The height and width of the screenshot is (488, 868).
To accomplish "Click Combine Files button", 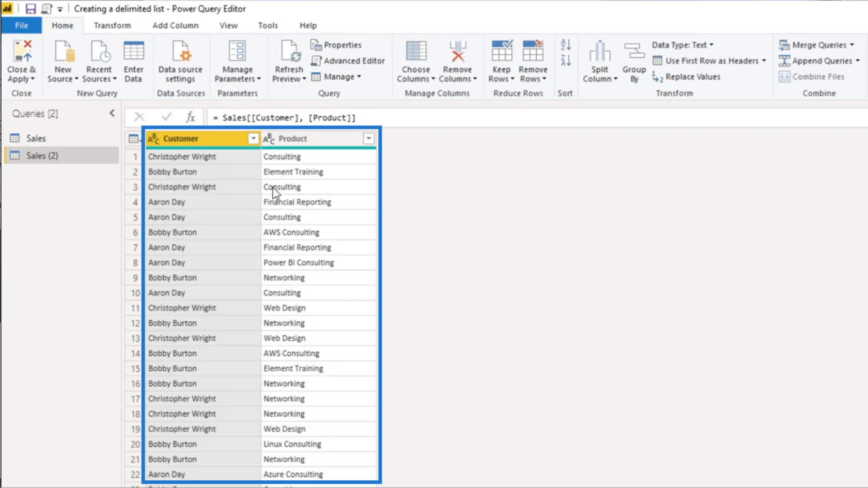I will [x=812, y=77].
